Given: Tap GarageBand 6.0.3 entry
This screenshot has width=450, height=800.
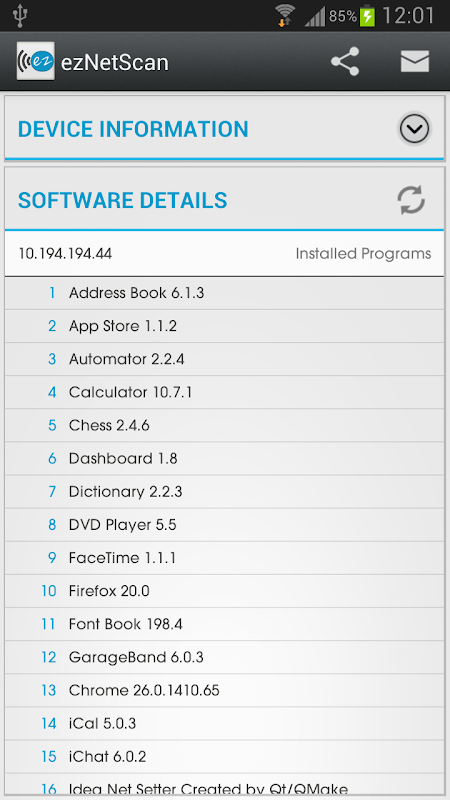Looking at the screenshot, I should coord(224,657).
